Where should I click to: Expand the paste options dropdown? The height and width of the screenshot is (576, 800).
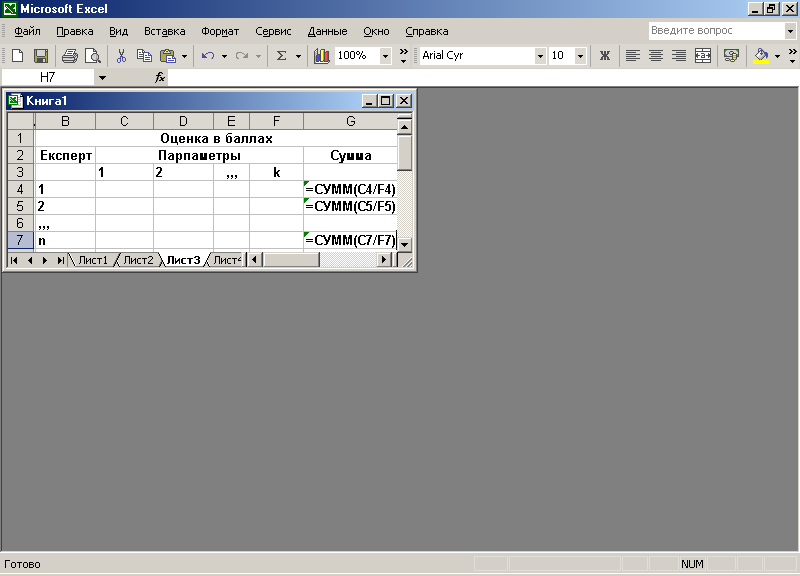tap(184, 56)
